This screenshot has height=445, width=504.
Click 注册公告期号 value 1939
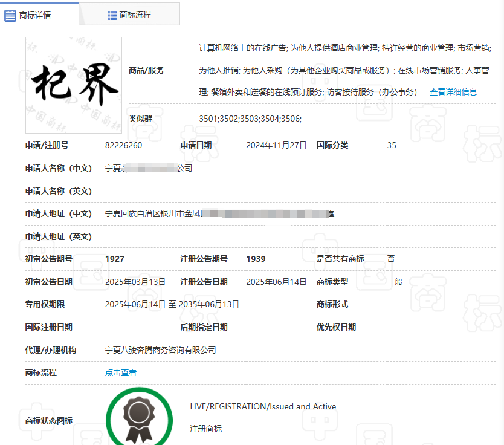point(256,259)
